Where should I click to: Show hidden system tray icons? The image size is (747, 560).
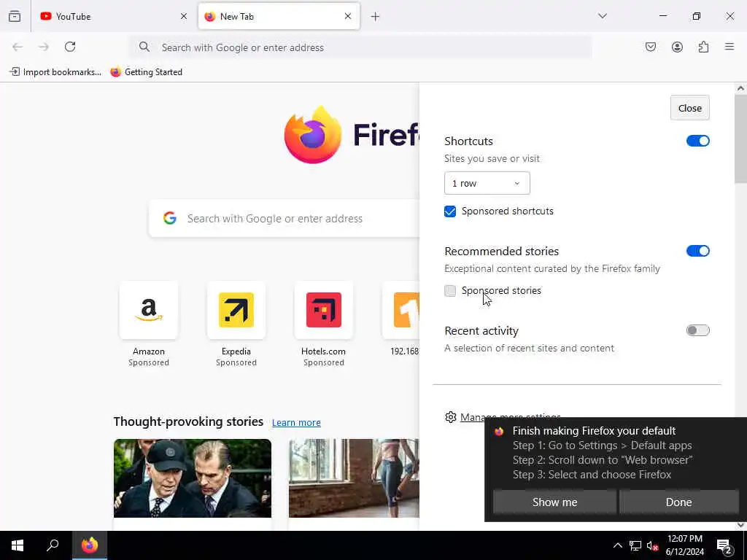(617, 545)
